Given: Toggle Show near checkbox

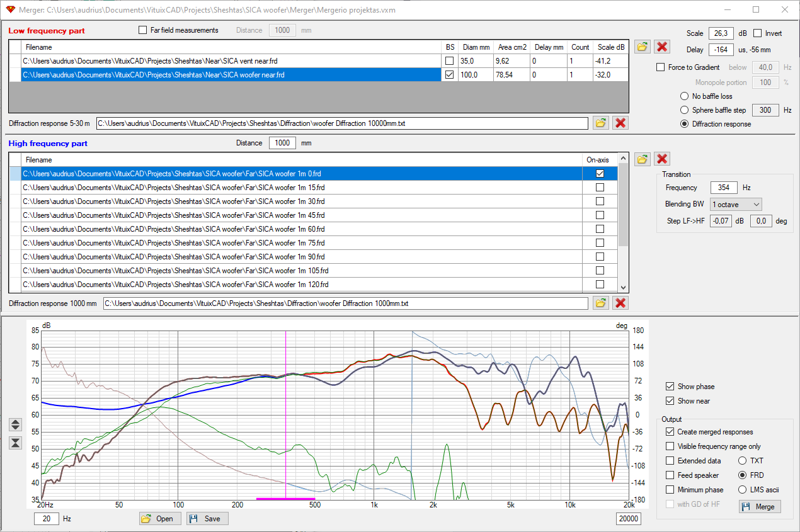Looking at the screenshot, I should 670,401.
